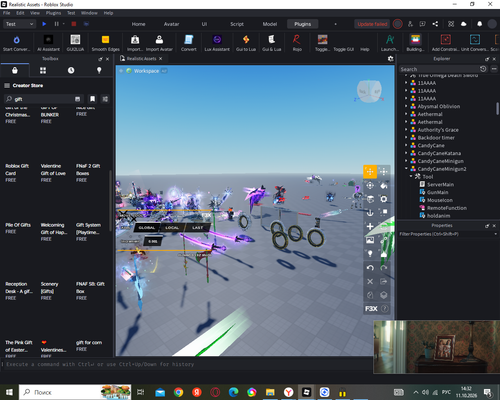Expand the Abysmal Oblivion tree node
500x400 pixels.
pos(406,106)
